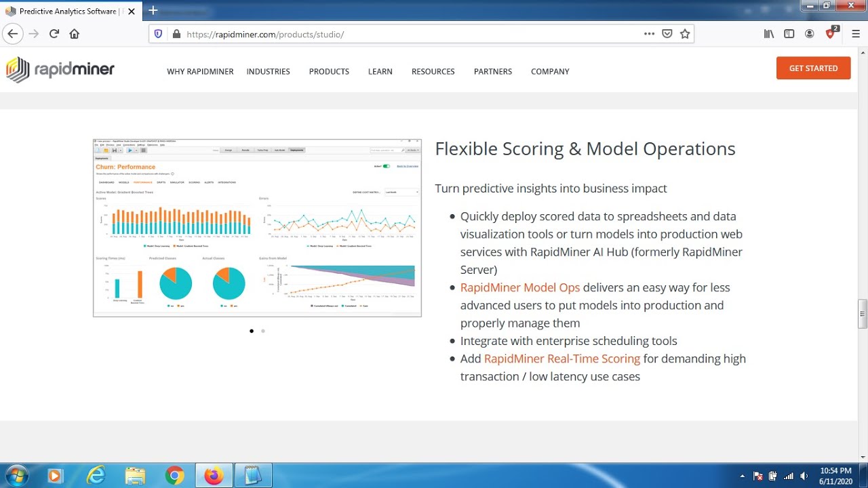
Task: Select the Predictive Analytics Software tab
Action: 71,12
